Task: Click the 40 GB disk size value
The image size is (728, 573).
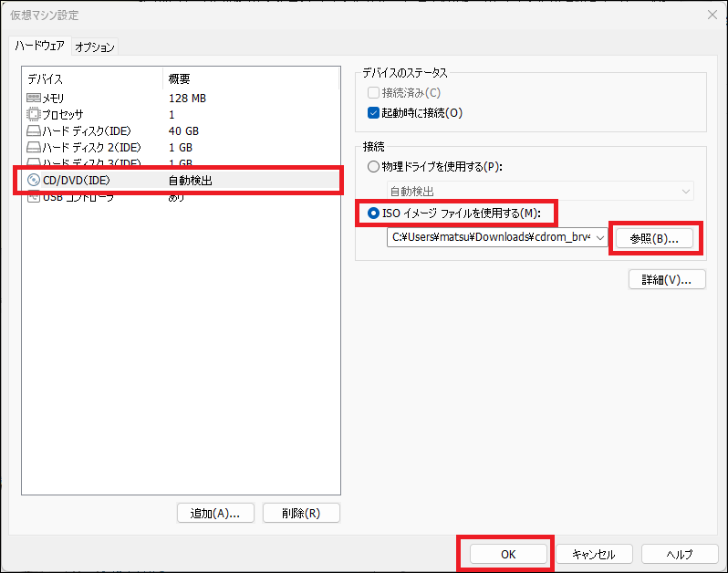Action: pyautogui.click(x=183, y=131)
